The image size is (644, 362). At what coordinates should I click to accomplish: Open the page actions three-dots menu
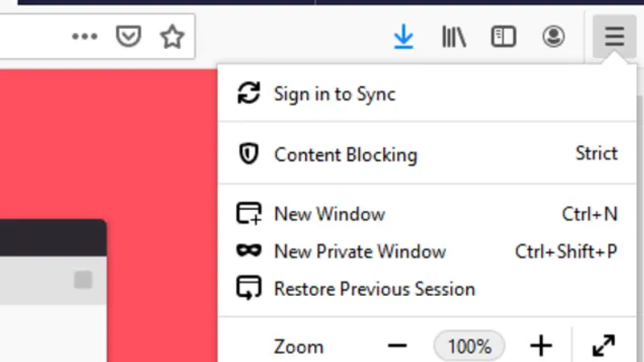[x=85, y=37]
